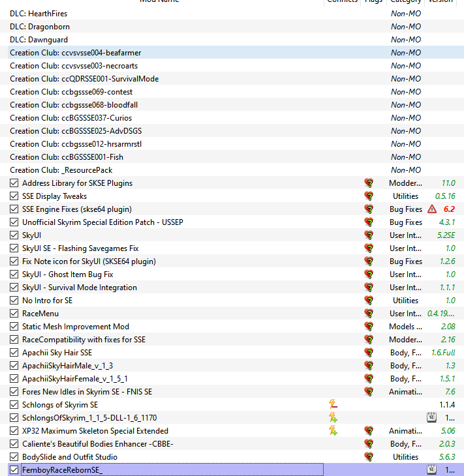Disable BodySlide and Outfit Studio
Image resolution: width=464 pixels, height=476 pixels.
[14, 457]
